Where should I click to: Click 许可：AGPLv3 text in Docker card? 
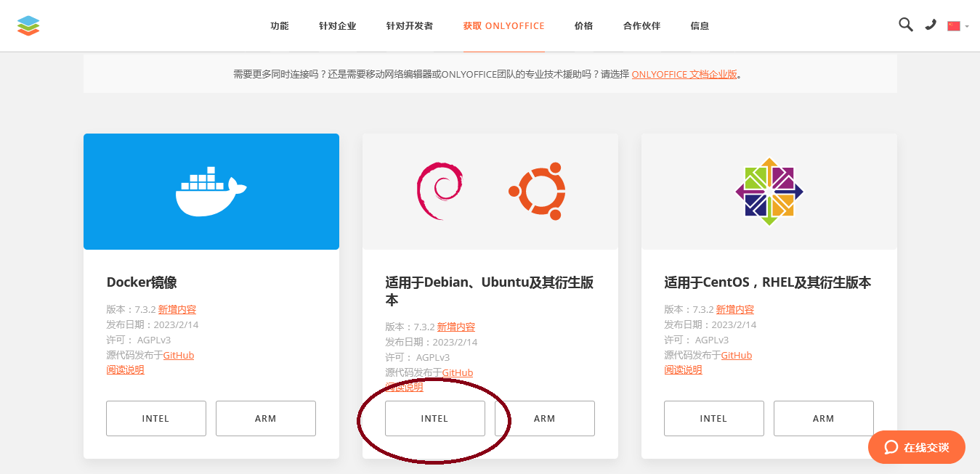point(139,340)
